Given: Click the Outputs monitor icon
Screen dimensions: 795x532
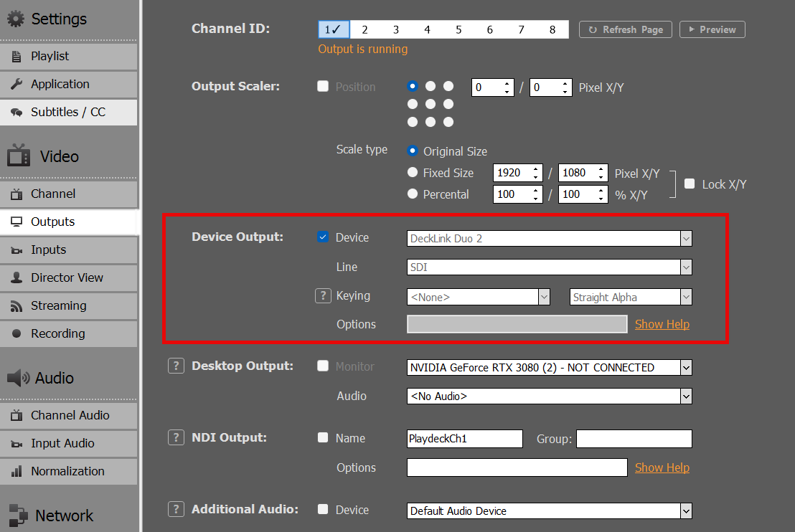Looking at the screenshot, I should pos(17,222).
